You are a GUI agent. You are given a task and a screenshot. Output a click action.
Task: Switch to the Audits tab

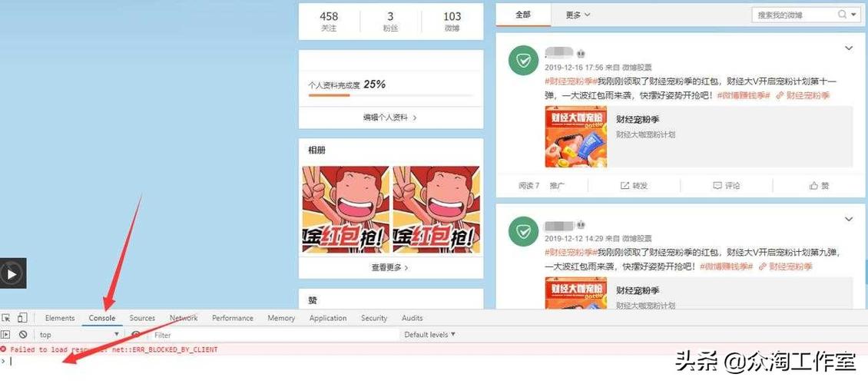412,318
